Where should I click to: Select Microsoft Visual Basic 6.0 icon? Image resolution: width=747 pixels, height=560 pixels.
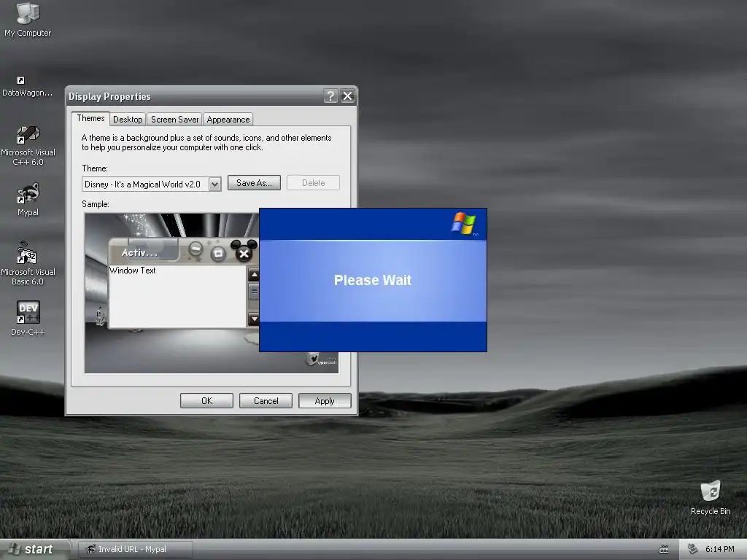(28, 263)
